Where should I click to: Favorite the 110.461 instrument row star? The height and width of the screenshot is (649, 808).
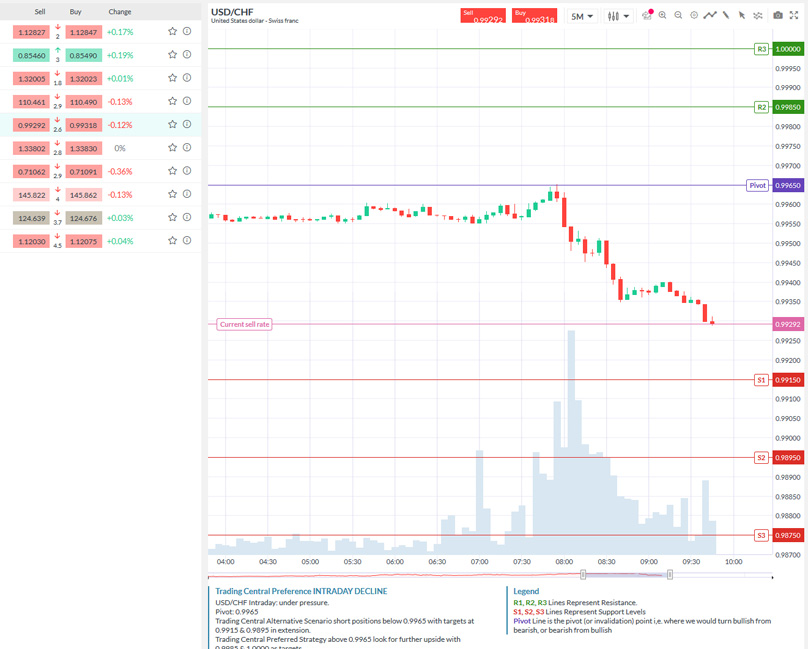pyautogui.click(x=173, y=101)
